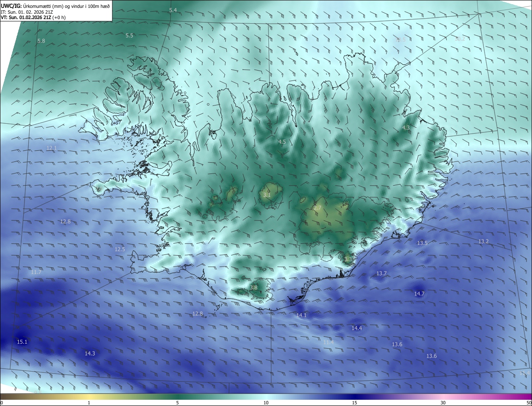Click the 3.3 label on Öræfajökull
The height and width of the screenshot is (406, 532).
pyautogui.click(x=348, y=259)
